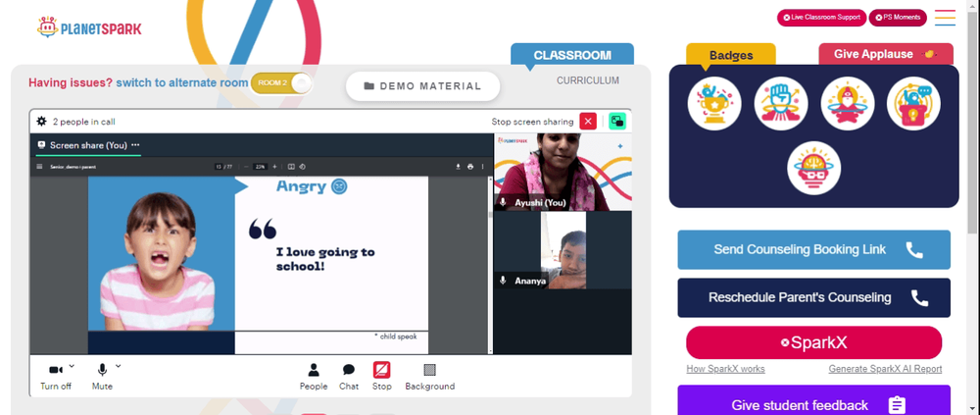This screenshot has height=415, width=980.
Task: Expand camera options chevron
Action: click(72, 366)
